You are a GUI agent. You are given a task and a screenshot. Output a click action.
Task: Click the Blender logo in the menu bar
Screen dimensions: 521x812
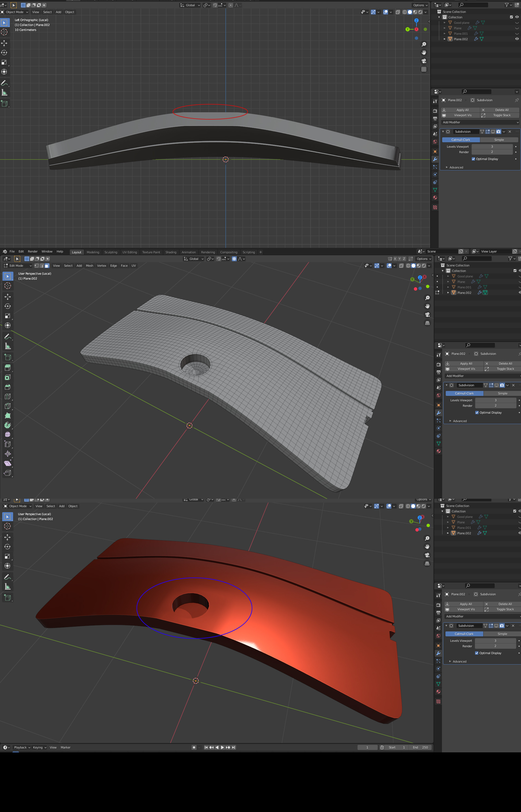5,252
